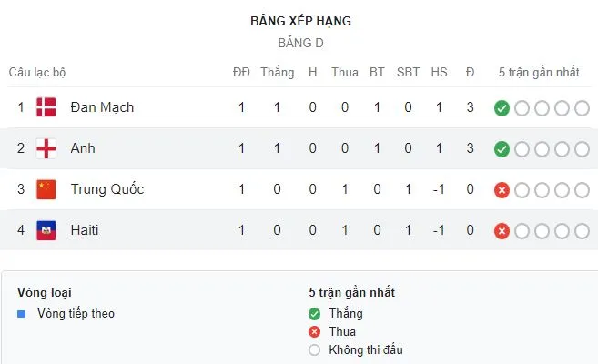The height and width of the screenshot is (364, 598).
Task: Click the empty Không thi đấu legend circle
Action: pyautogui.click(x=315, y=350)
